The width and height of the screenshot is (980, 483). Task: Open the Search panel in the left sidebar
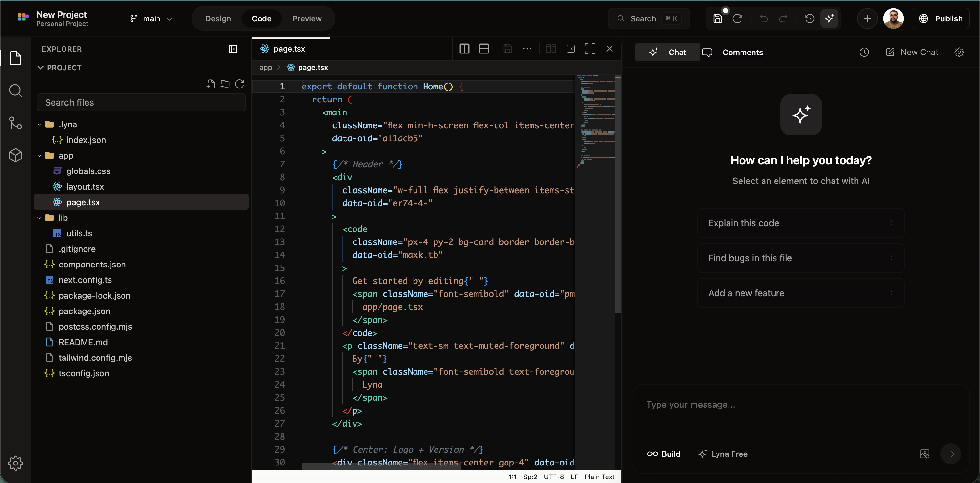(x=16, y=90)
